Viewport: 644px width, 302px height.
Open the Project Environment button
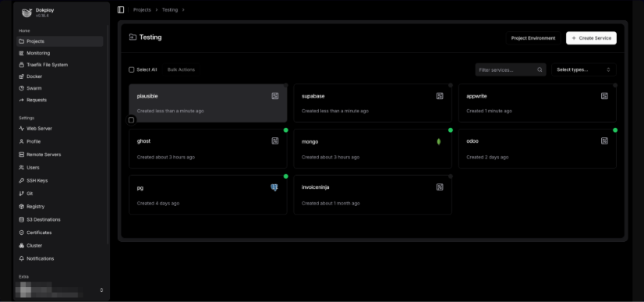(x=533, y=37)
